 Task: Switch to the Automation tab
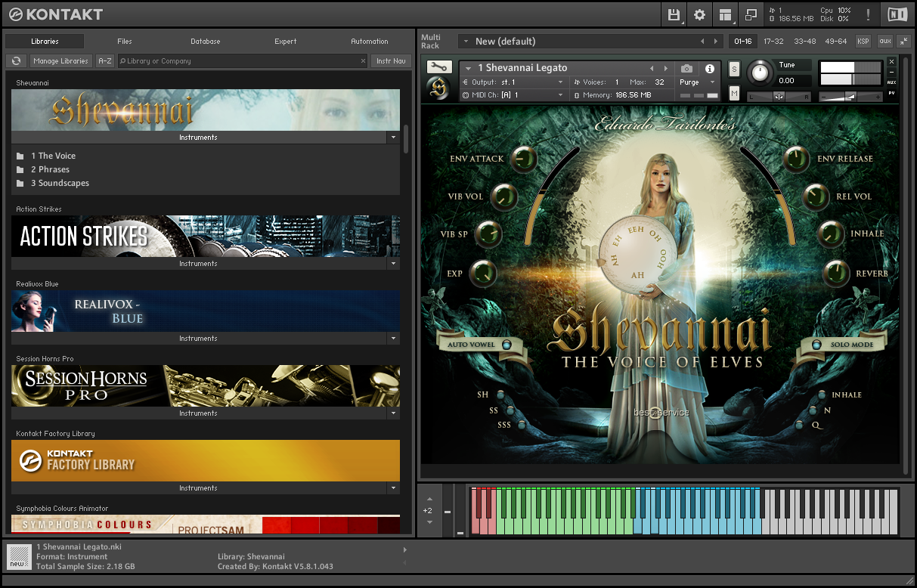click(370, 42)
